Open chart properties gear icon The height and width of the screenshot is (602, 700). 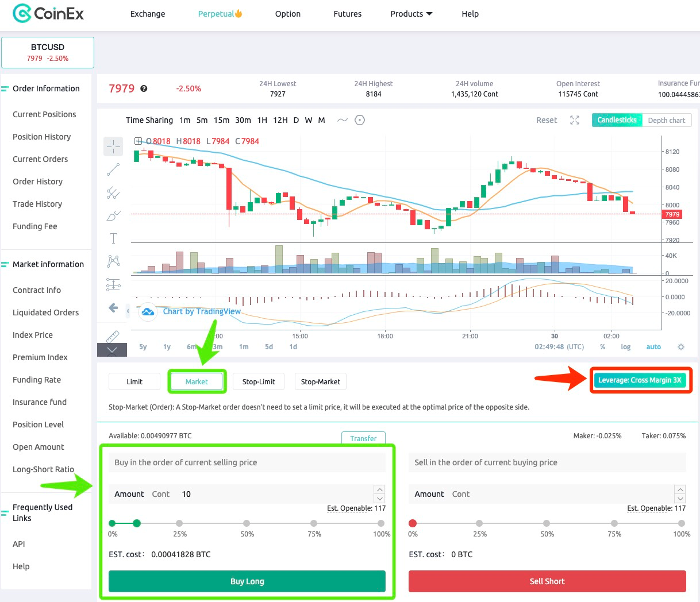coord(681,347)
